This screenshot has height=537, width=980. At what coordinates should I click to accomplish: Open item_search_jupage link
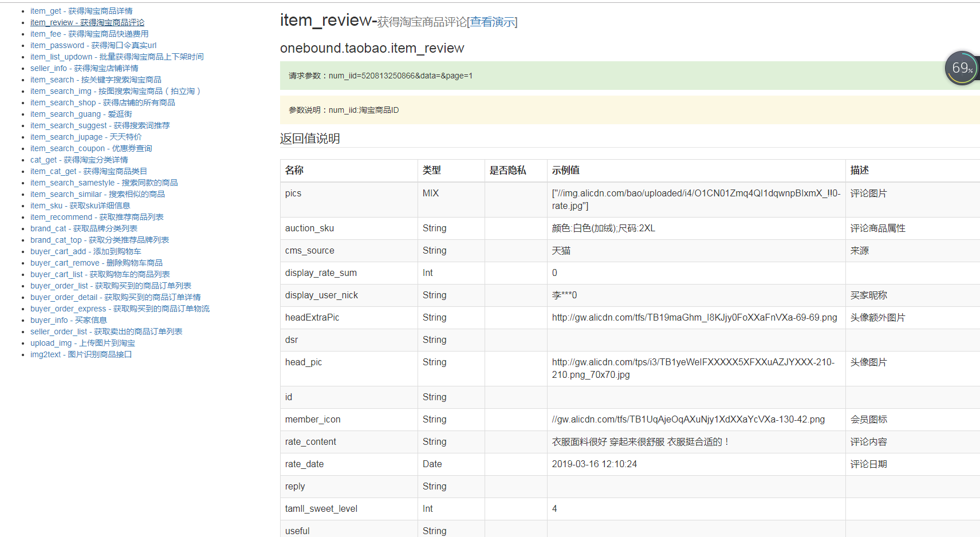(86, 137)
